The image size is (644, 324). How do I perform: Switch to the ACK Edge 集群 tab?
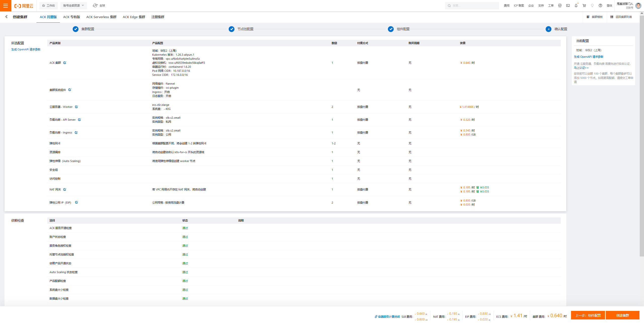pyautogui.click(x=134, y=17)
